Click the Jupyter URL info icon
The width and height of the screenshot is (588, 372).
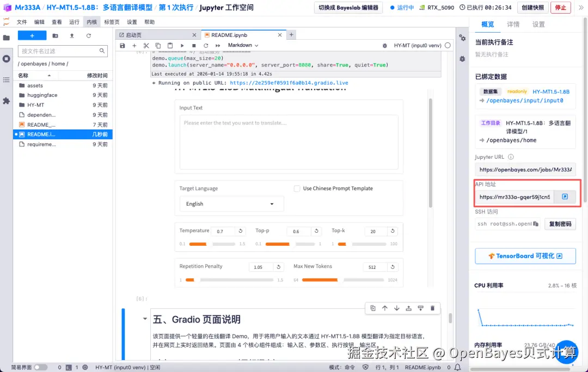pos(511,157)
